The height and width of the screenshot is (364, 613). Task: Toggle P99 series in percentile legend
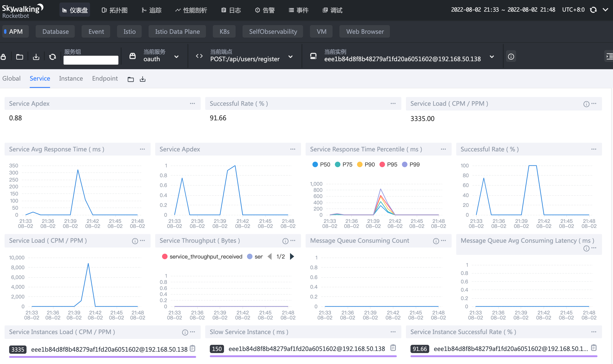coord(411,164)
